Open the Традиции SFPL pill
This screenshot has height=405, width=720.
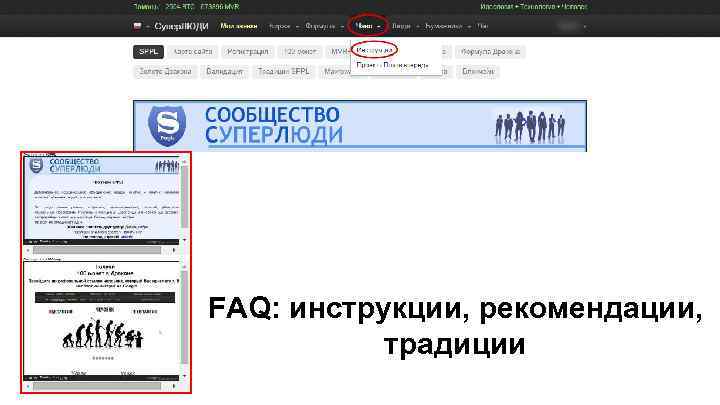coord(284,72)
